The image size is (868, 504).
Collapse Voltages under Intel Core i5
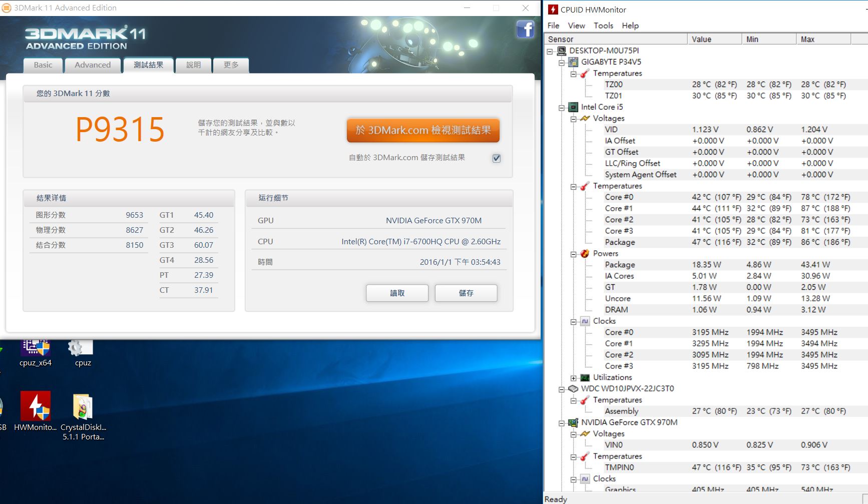point(574,119)
